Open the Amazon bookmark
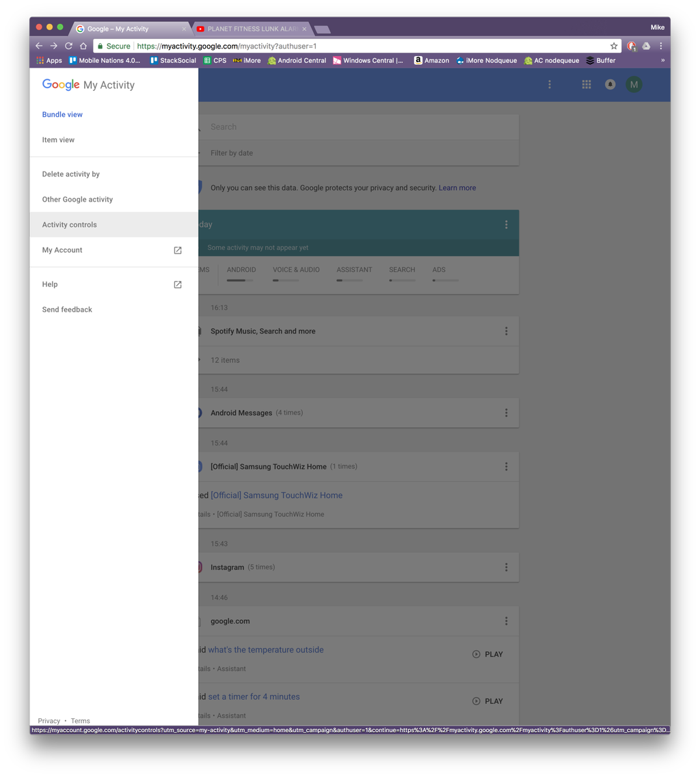The width and height of the screenshot is (700, 777). [x=431, y=61]
